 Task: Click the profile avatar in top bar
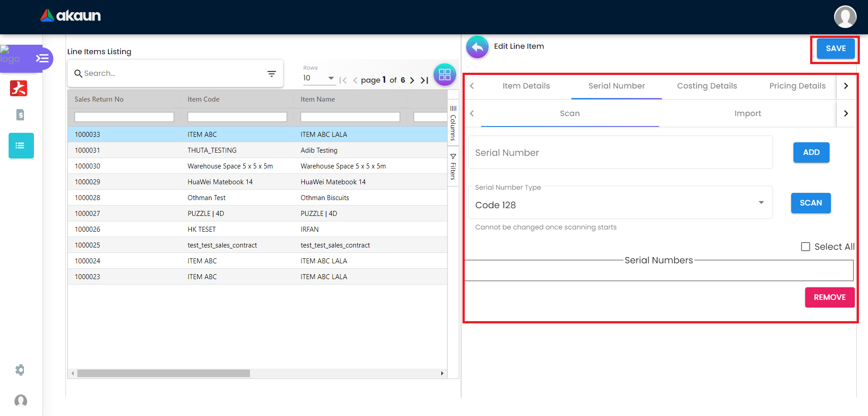844,17
